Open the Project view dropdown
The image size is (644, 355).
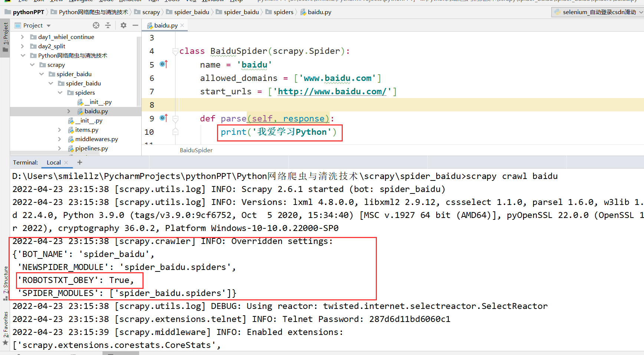pos(49,26)
